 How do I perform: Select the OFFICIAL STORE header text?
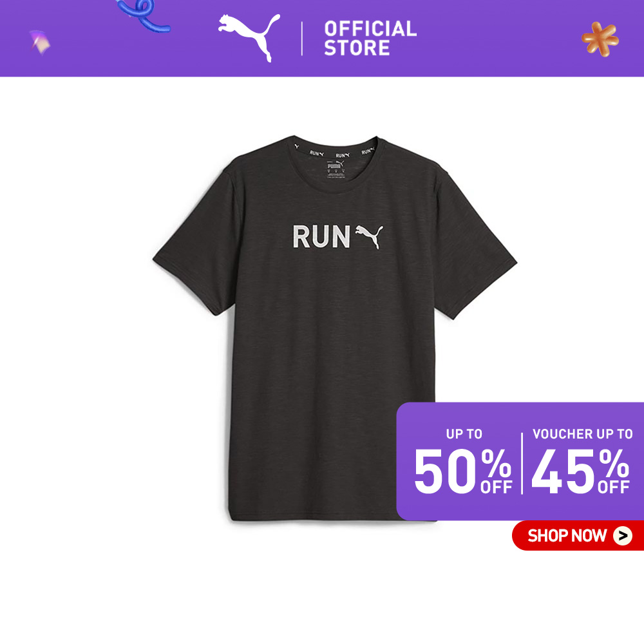click(x=370, y=38)
